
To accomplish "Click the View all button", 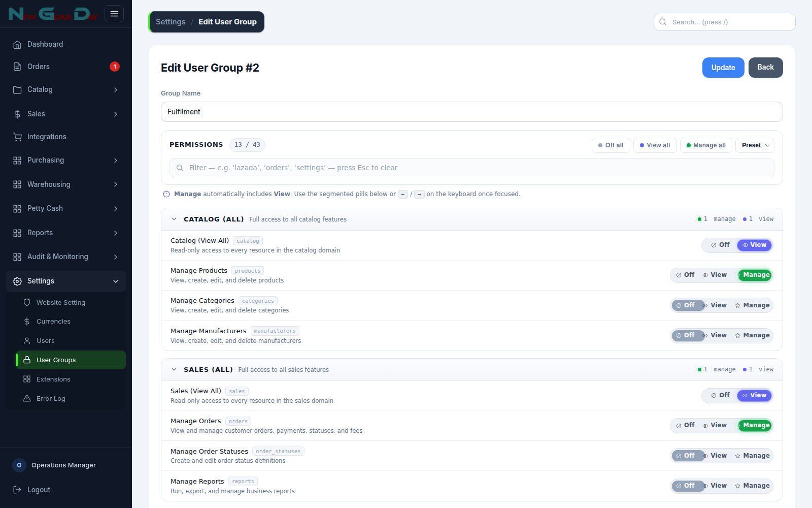I will (x=655, y=145).
